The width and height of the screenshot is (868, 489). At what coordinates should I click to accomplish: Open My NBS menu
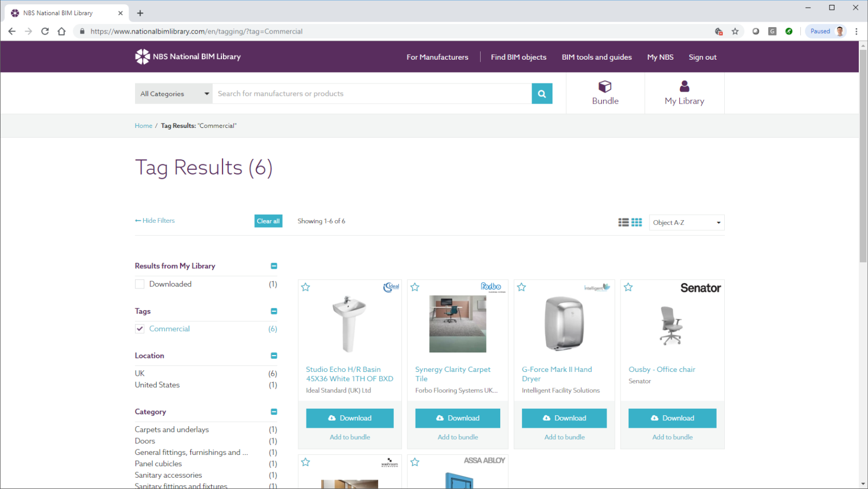point(660,57)
